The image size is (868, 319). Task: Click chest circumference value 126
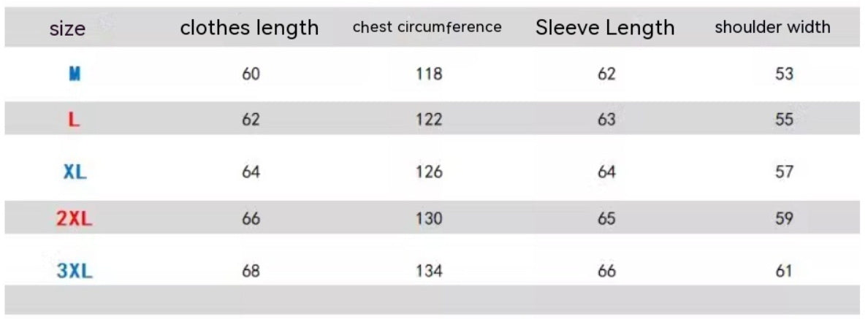[x=428, y=172]
